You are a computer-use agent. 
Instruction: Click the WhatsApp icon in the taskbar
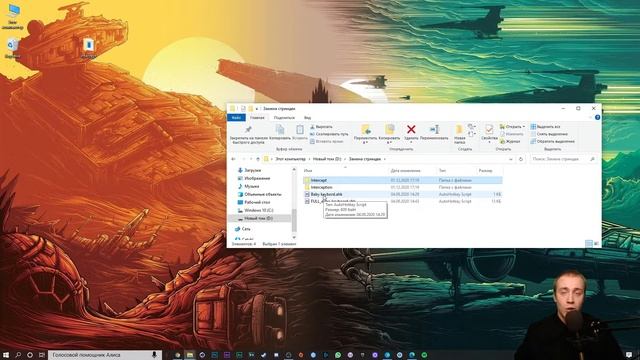pos(338,355)
